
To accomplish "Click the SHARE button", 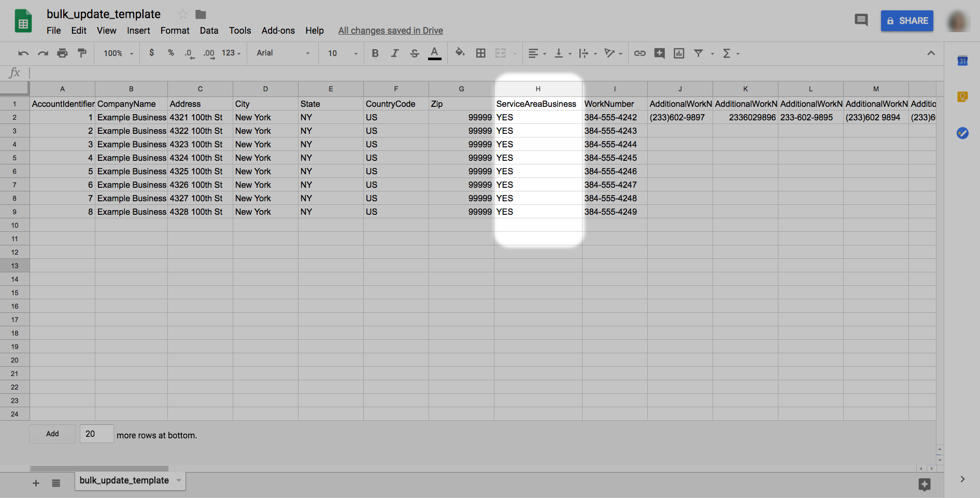I will (x=907, y=21).
